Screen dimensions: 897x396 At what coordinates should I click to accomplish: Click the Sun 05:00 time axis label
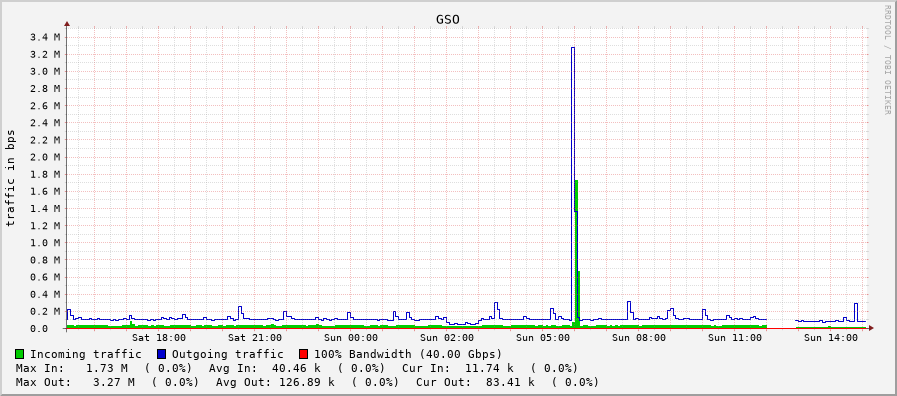pyautogui.click(x=543, y=338)
